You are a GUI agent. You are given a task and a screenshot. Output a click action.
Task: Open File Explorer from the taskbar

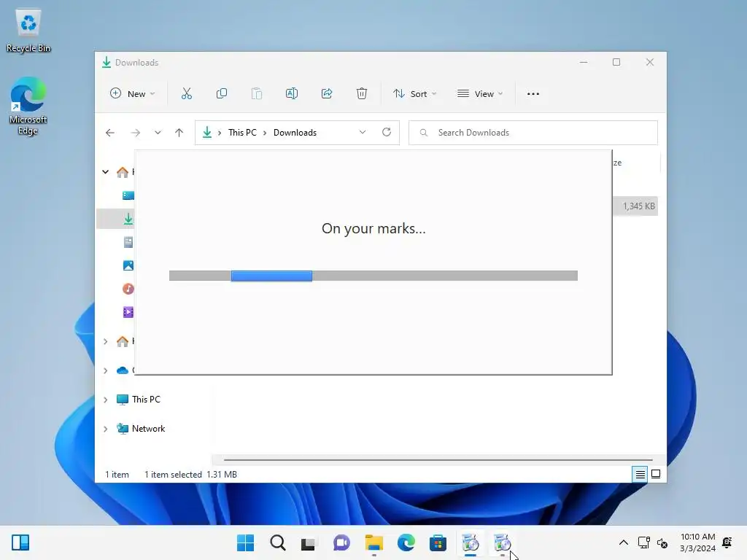(x=374, y=542)
